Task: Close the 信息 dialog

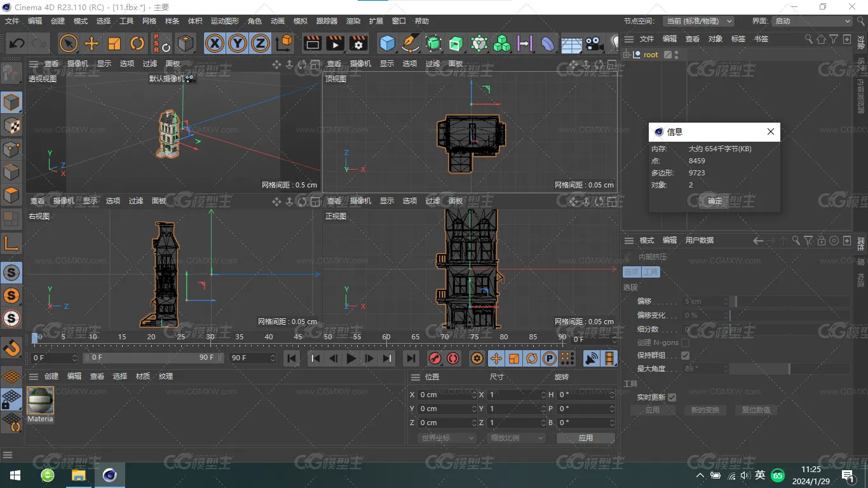Action: (x=771, y=132)
